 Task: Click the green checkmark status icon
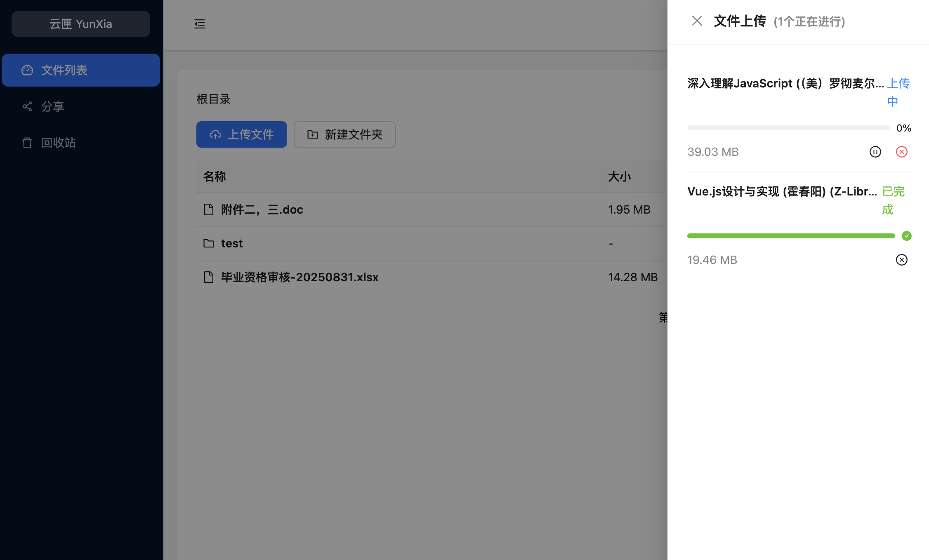[906, 236]
